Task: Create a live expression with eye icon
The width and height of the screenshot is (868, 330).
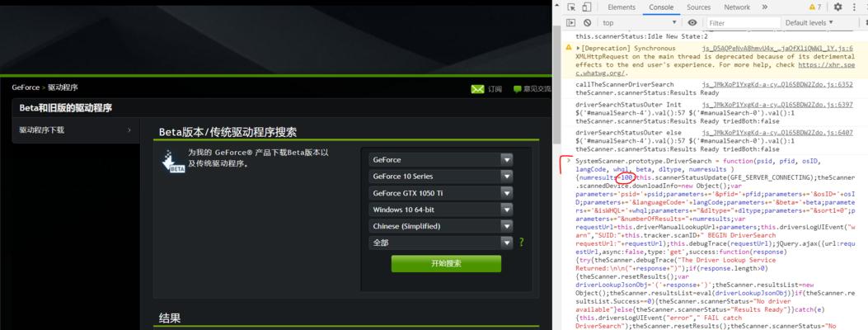Action: pos(692,23)
